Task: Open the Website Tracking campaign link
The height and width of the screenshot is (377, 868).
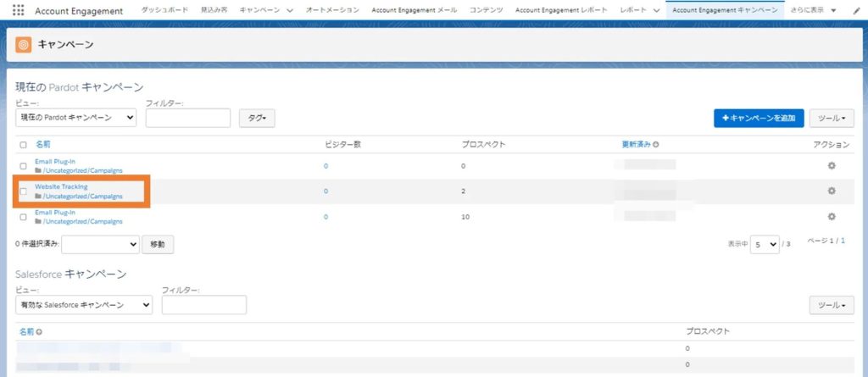Action: coord(61,186)
